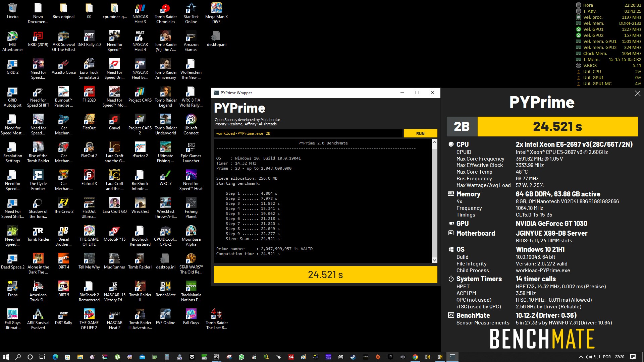This screenshot has height=362, width=644.
Task: Open the EVE Online desktop icon
Action: [165, 317]
